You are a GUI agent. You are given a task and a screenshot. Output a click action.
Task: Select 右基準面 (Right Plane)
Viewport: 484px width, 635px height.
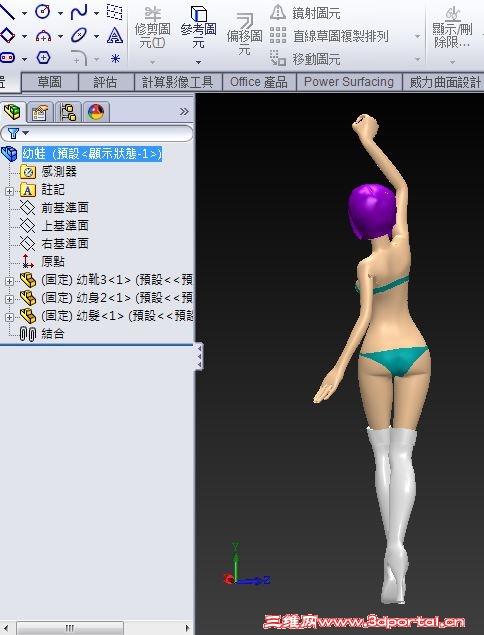[x=65, y=243]
